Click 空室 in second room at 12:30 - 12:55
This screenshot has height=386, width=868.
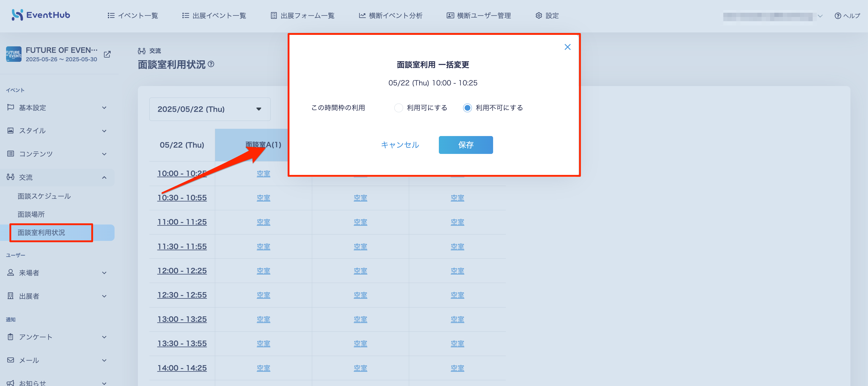click(360, 295)
